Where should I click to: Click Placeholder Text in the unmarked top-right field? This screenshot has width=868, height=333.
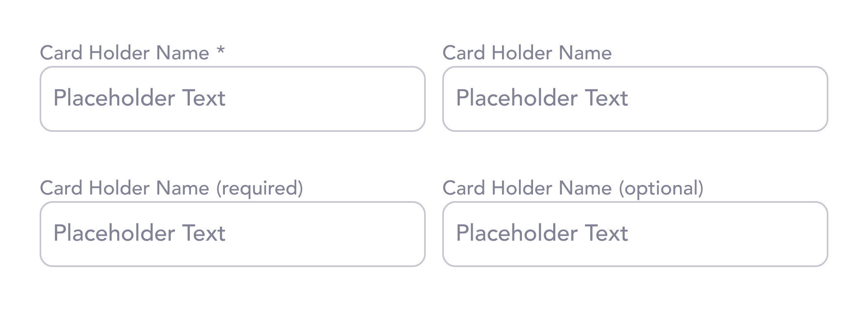(x=542, y=98)
